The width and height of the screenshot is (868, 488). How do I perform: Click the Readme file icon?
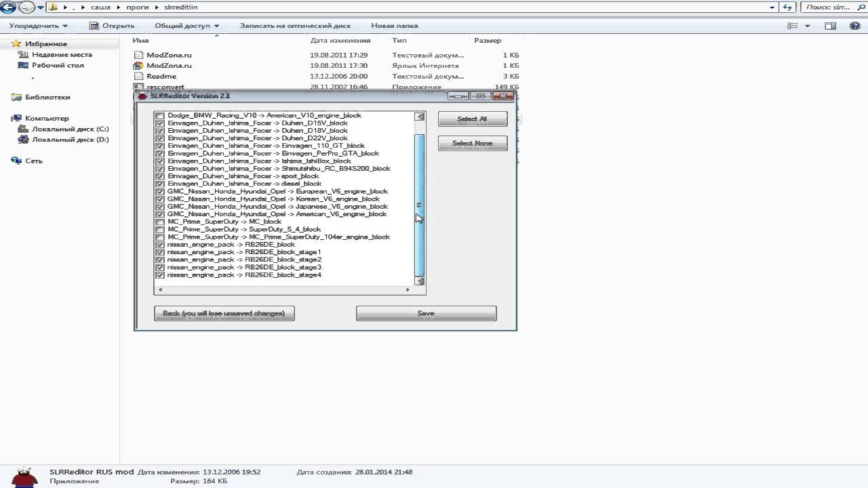(x=138, y=77)
